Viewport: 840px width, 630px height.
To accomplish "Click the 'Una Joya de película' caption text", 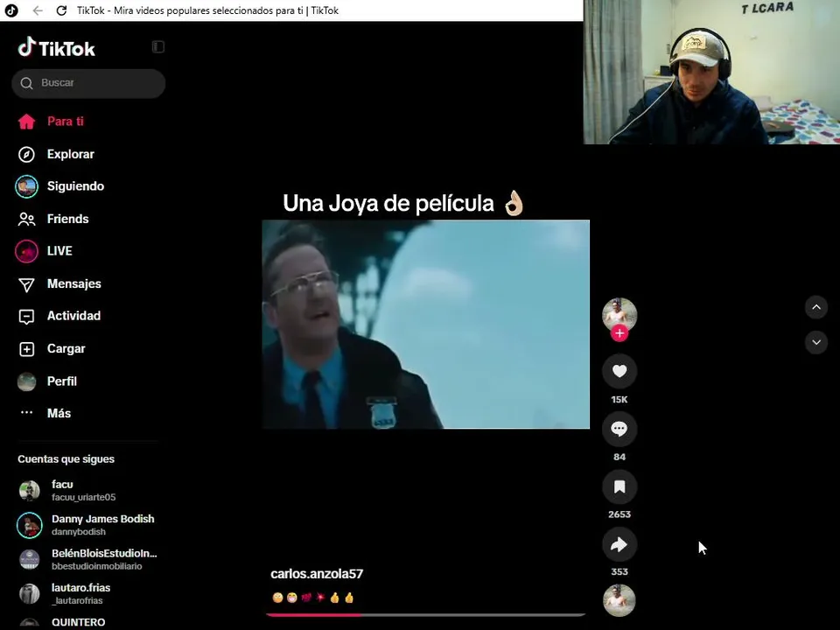I will pyautogui.click(x=388, y=204).
